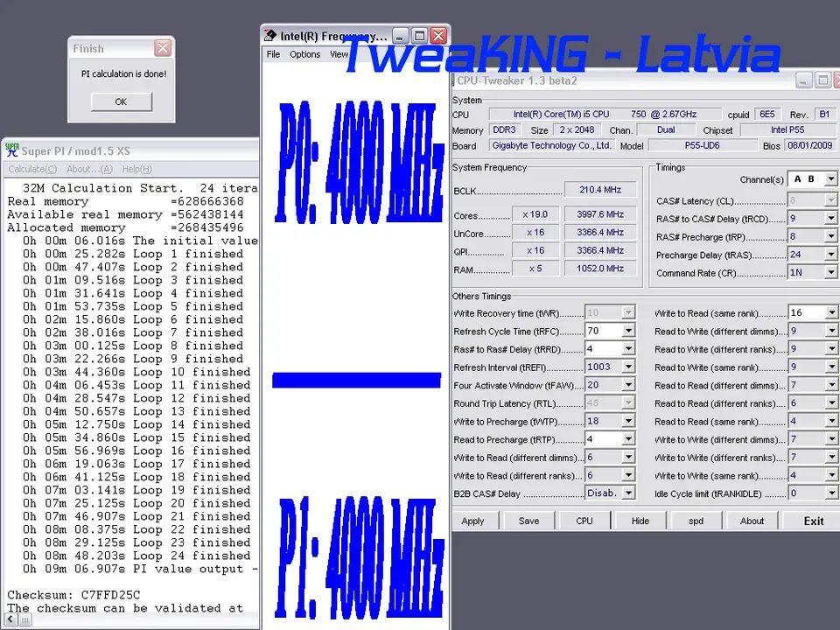840x630 pixels.
Task: Open Write to Write (different dimms) dropdown
Action: click(831, 439)
